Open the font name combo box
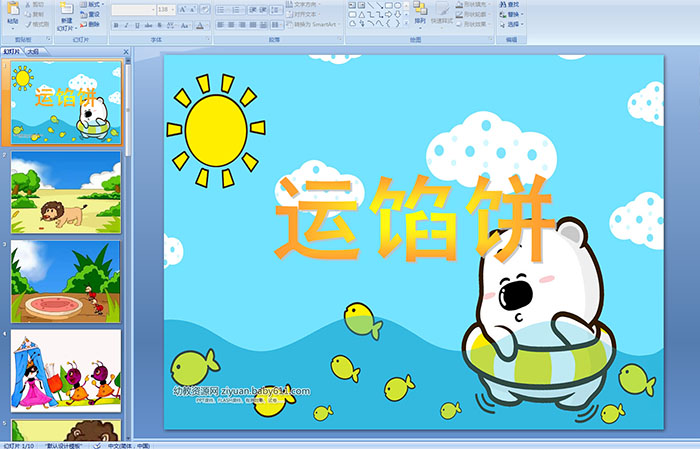Viewport: 700px width, 449px height. 133,9
